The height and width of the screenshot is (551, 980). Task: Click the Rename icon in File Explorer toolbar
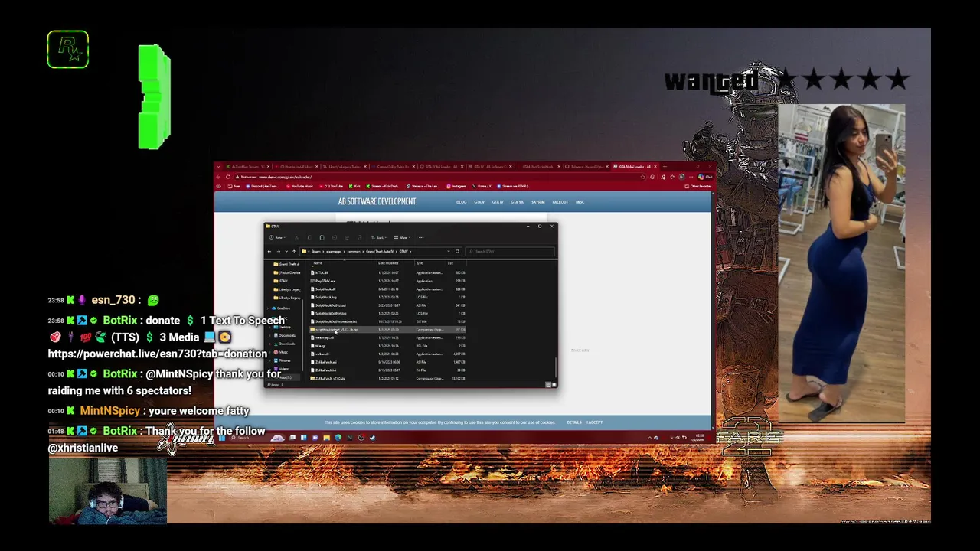pyautogui.click(x=335, y=237)
